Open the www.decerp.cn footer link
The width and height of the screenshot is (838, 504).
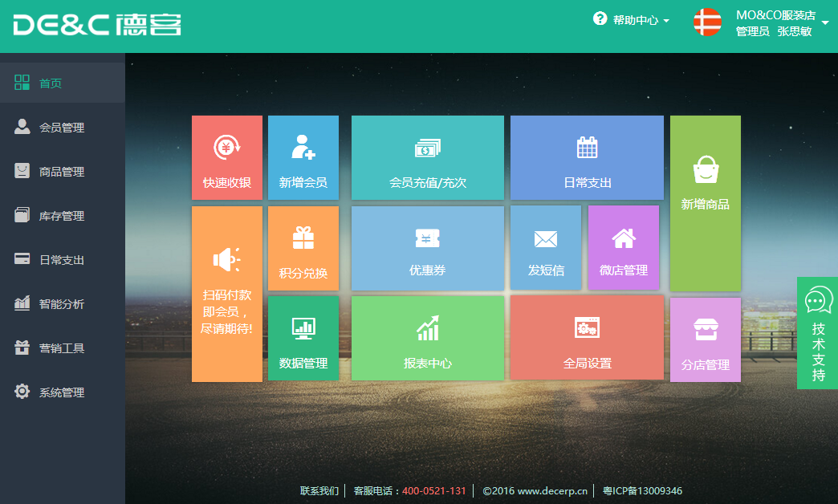pyautogui.click(x=552, y=491)
